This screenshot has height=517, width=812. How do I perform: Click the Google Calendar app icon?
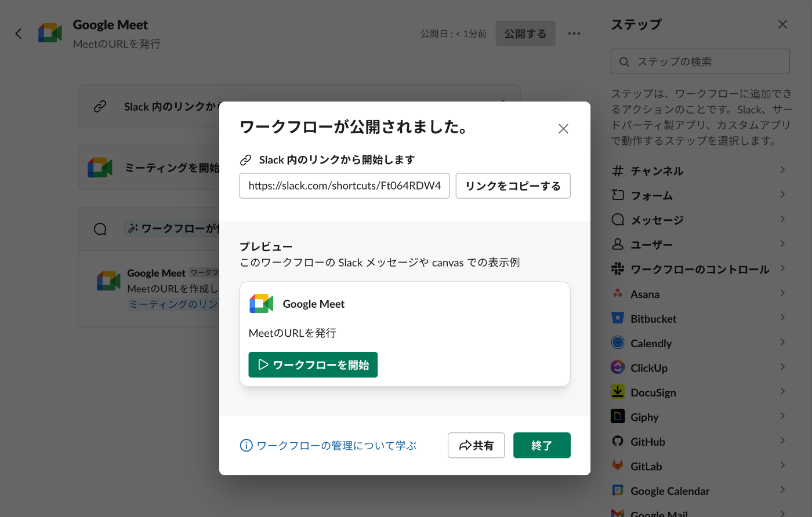pos(618,490)
